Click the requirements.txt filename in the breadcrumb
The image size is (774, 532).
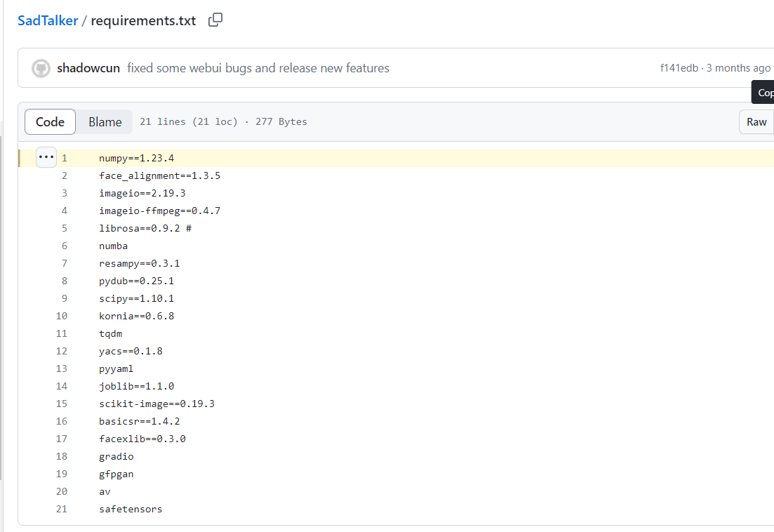pos(143,20)
